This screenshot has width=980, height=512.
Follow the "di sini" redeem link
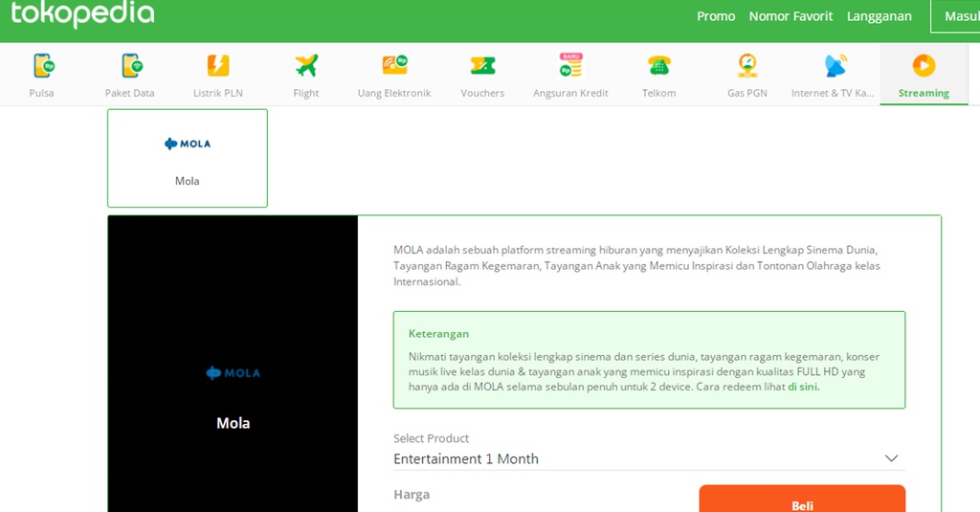click(x=803, y=388)
